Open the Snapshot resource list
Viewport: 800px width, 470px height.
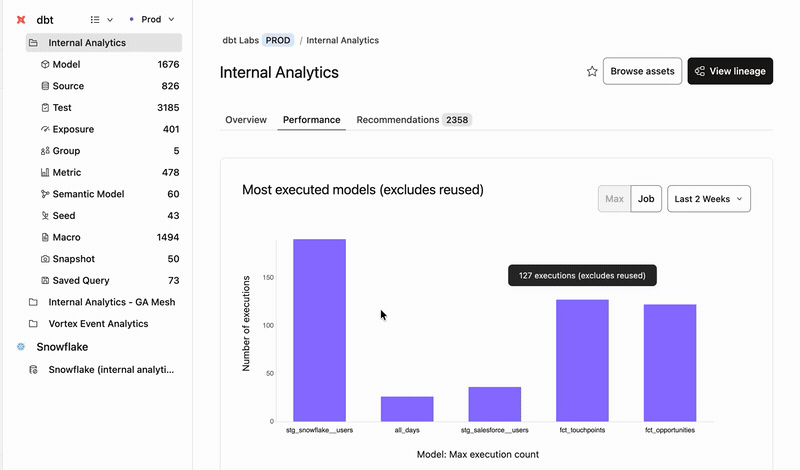(110, 259)
